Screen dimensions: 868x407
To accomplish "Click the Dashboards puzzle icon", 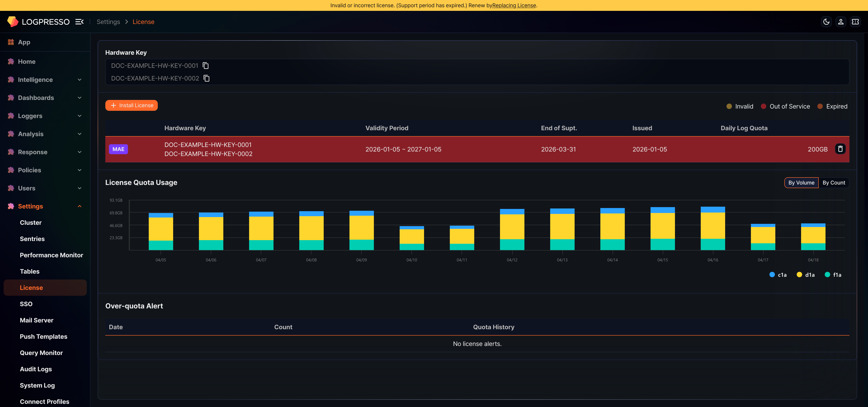I will click(11, 98).
